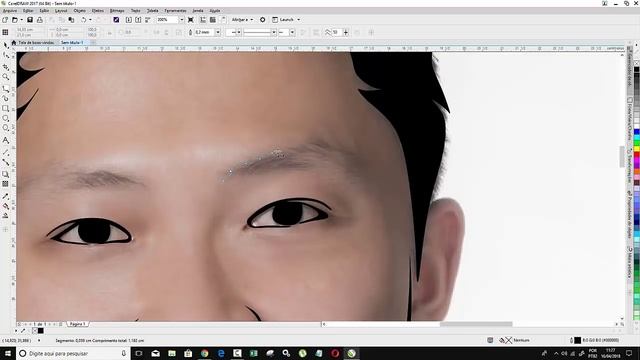The image size is (640, 360).
Task: Select the Shape tool
Action: coord(6,56)
